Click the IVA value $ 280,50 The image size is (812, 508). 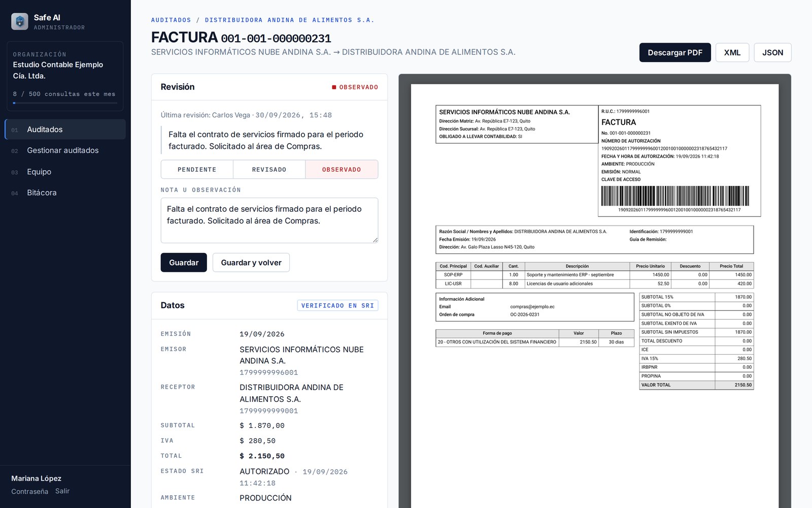[257, 441]
